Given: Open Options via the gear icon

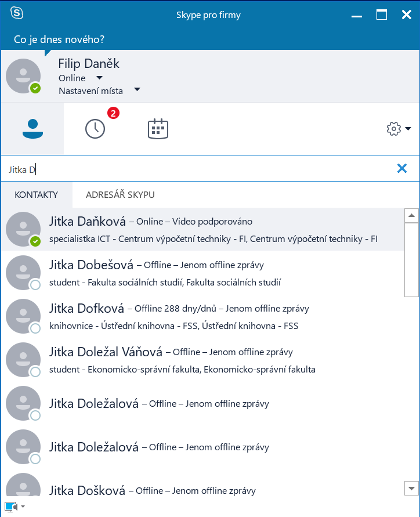Looking at the screenshot, I should (x=394, y=129).
